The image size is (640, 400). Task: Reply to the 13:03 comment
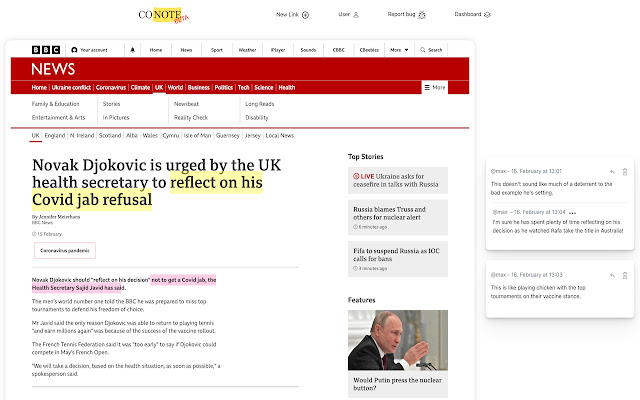pyautogui.click(x=612, y=276)
